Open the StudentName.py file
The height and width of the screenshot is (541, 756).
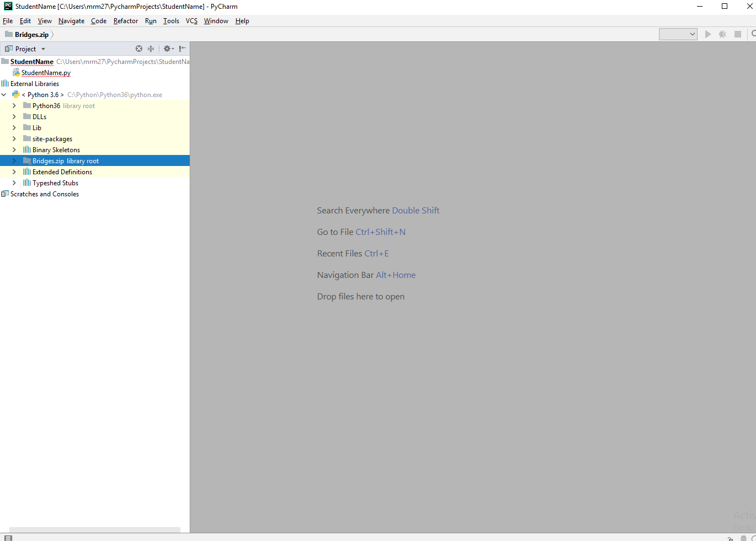click(47, 72)
